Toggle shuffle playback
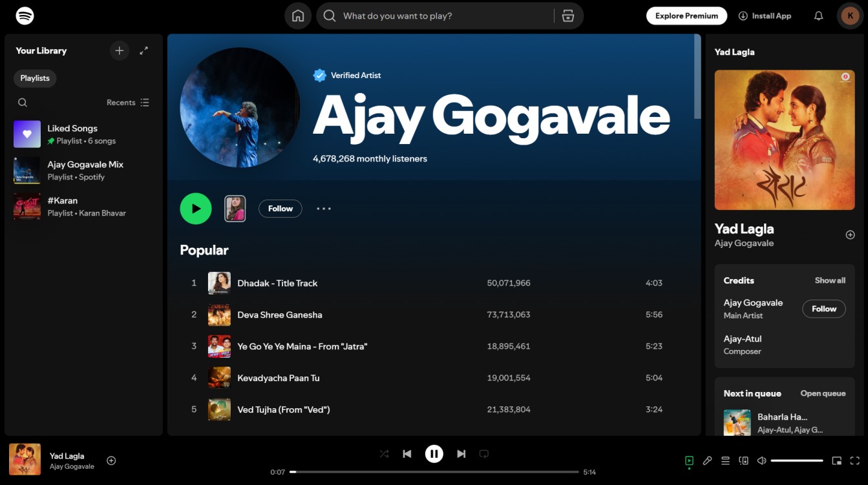This screenshot has height=485, width=868. click(384, 454)
